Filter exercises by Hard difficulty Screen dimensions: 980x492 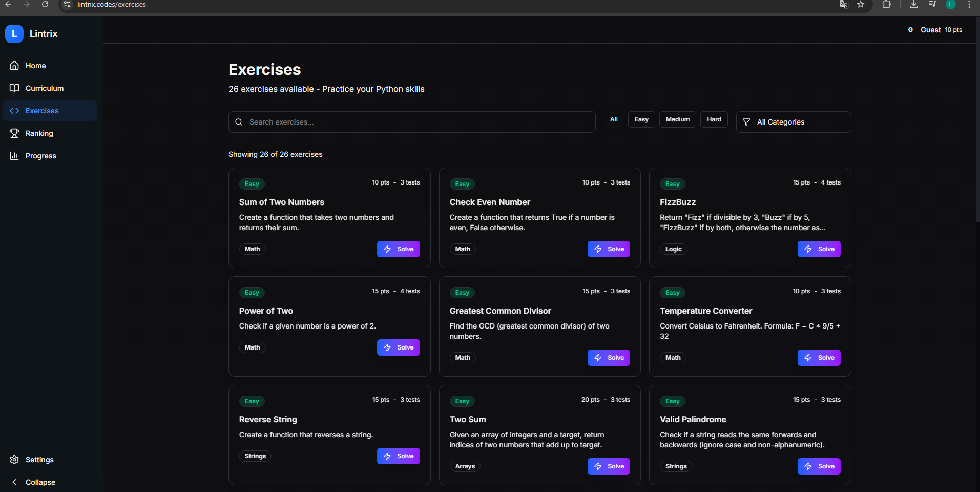coord(714,119)
